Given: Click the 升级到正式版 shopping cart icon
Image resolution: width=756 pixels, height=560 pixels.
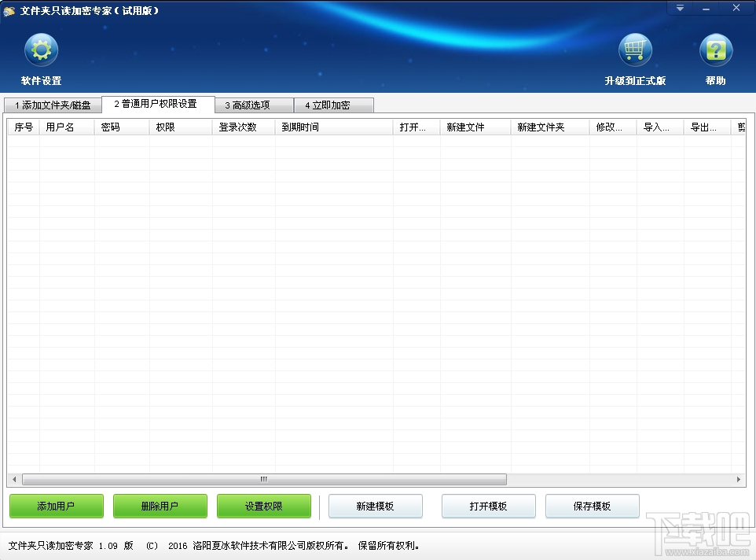Looking at the screenshot, I should pyautogui.click(x=635, y=50).
